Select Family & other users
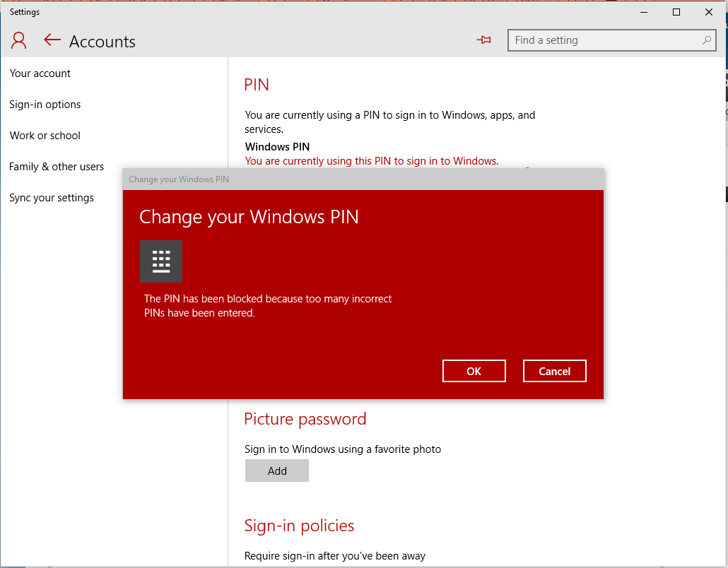Viewport: 728px width, 568px height. pyautogui.click(x=57, y=166)
